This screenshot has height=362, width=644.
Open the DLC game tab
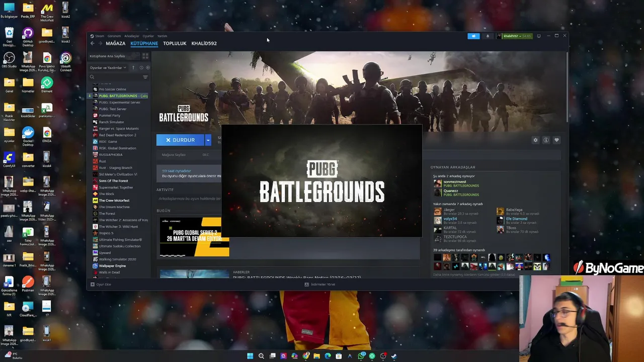[205, 155]
